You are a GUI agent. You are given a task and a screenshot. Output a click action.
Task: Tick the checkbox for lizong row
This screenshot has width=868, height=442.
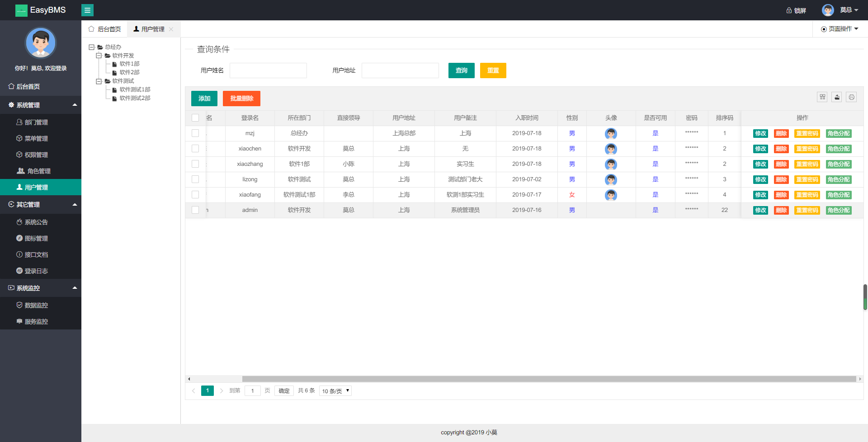point(195,179)
